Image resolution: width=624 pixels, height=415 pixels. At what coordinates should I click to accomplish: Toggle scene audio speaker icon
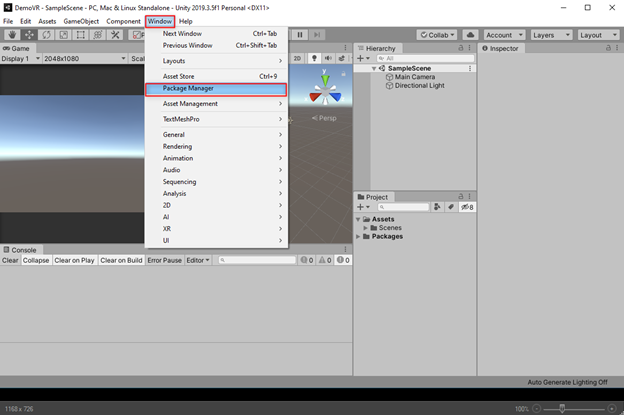click(x=328, y=58)
